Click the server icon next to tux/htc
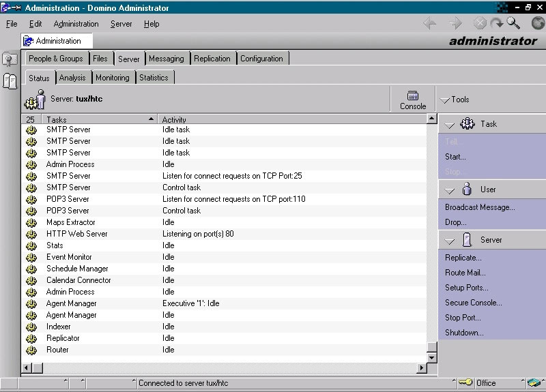Viewport: 546px width, 392px height. [35, 100]
